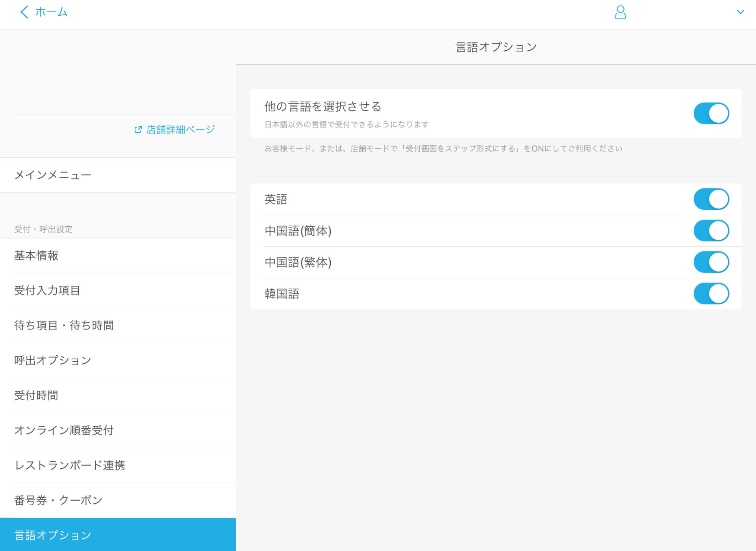Click the user profile icon
The height and width of the screenshot is (551, 756).
[x=620, y=12]
